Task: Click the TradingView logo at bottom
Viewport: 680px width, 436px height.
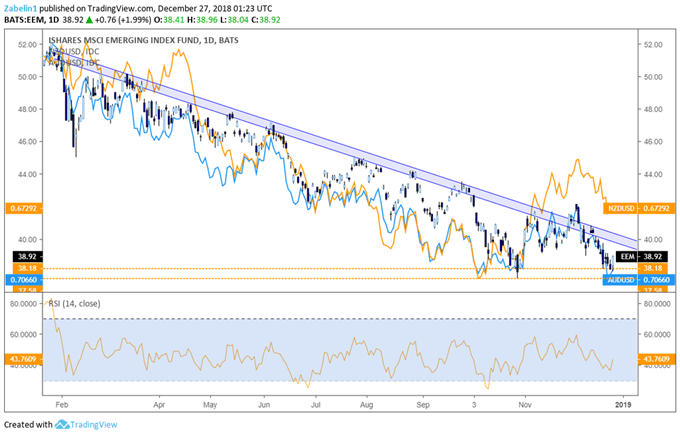Action: pos(86,424)
